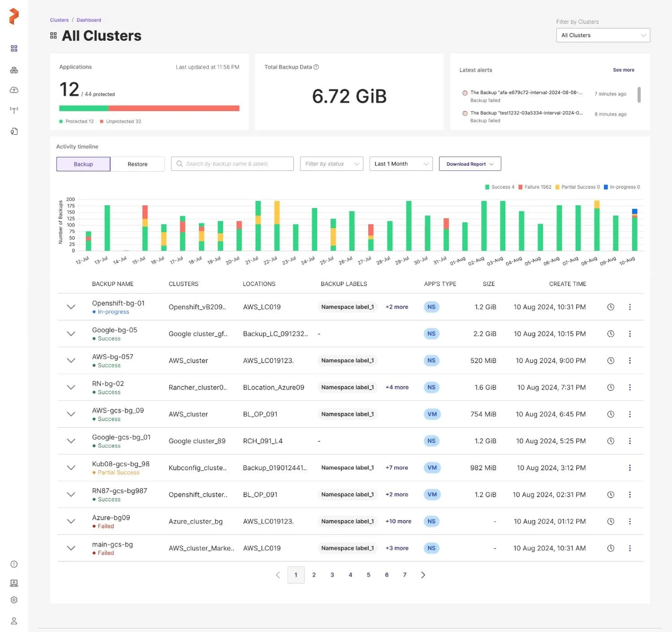Viewport: 672px width, 632px height.
Task: Open the settings gear in the sidebar
Action: pos(14,600)
